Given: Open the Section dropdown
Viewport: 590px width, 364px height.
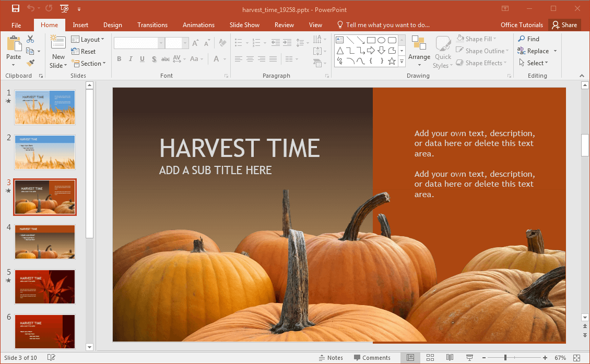Looking at the screenshot, I should [89, 64].
